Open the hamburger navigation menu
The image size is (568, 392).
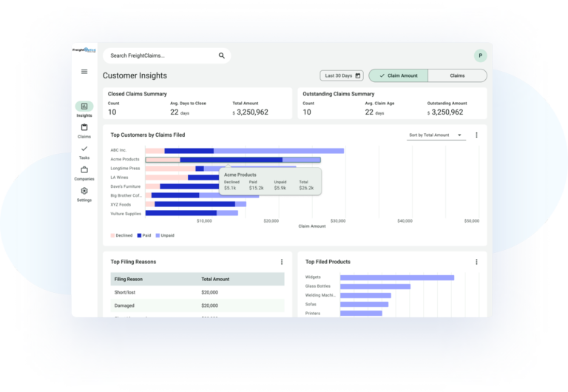[84, 72]
